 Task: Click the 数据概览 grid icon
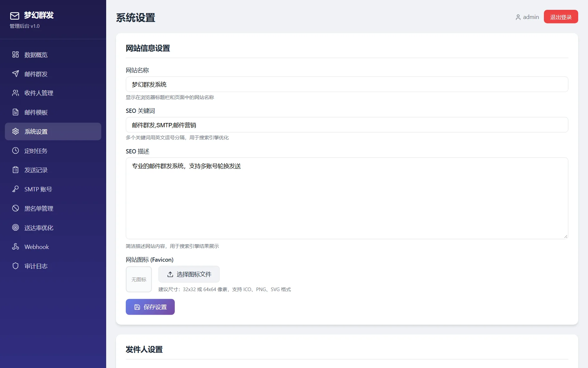[x=15, y=54]
